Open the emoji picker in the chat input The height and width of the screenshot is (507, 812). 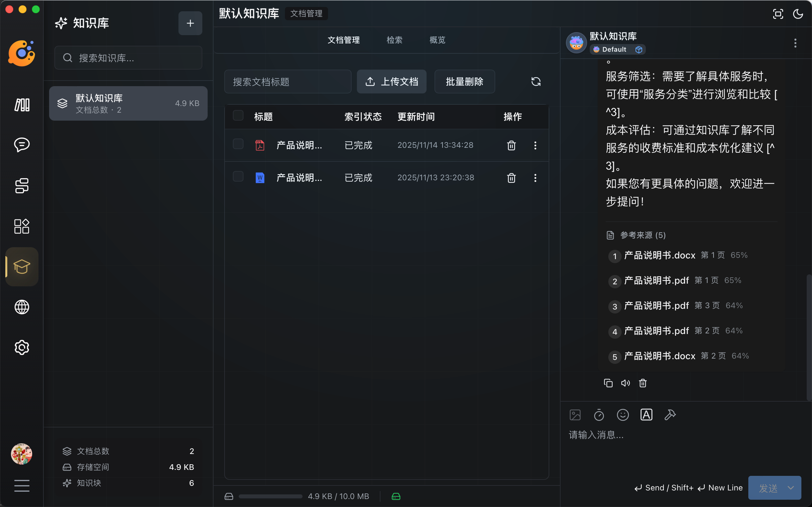click(x=622, y=415)
